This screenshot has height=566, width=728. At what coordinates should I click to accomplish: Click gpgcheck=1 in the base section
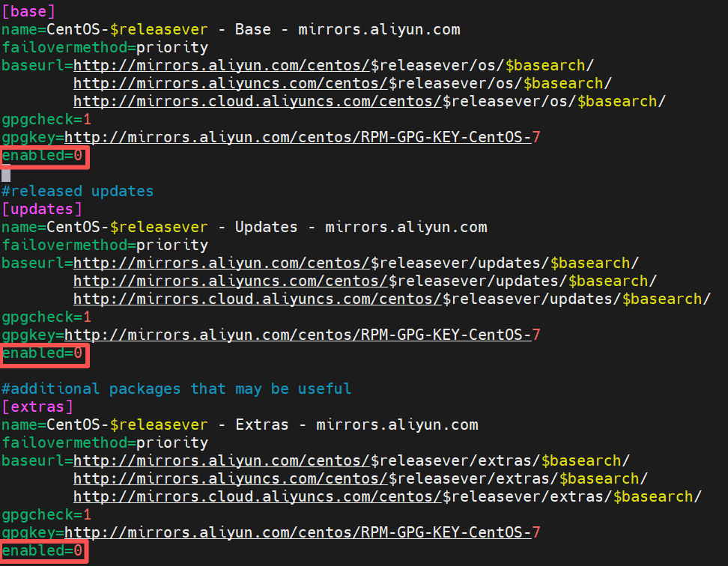tap(46, 120)
